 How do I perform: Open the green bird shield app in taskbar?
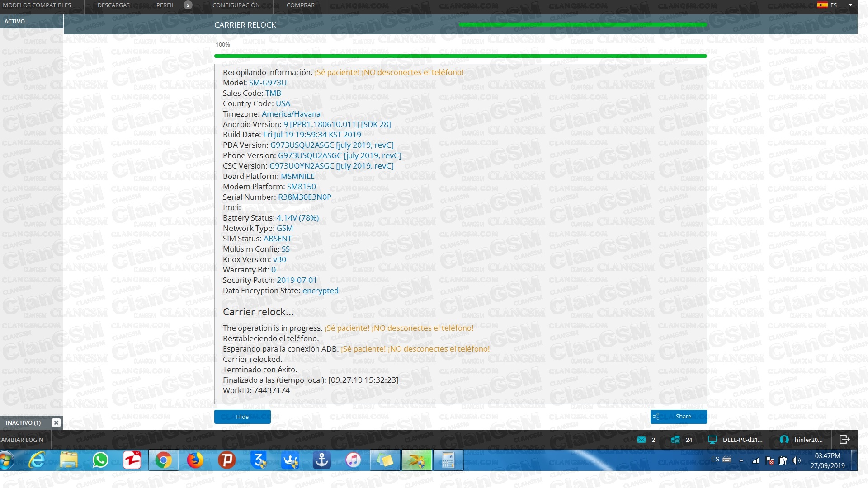coord(417,460)
